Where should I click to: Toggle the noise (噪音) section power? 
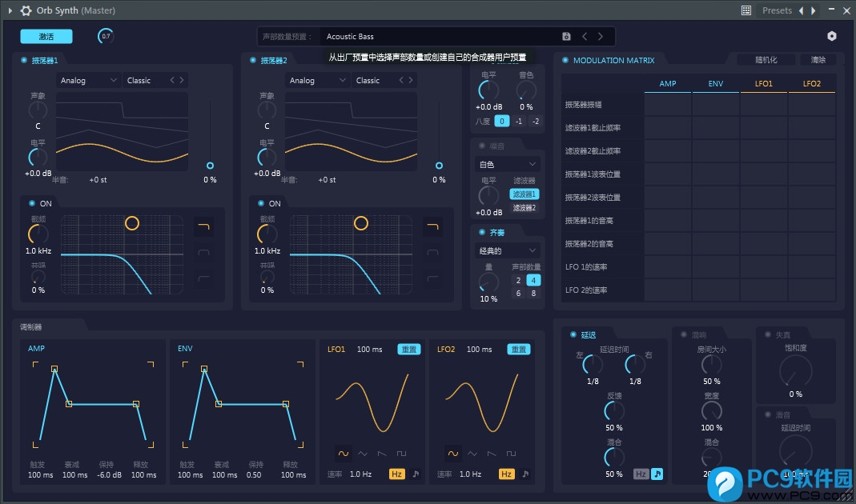pyautogui.click(x=482, y=146)
